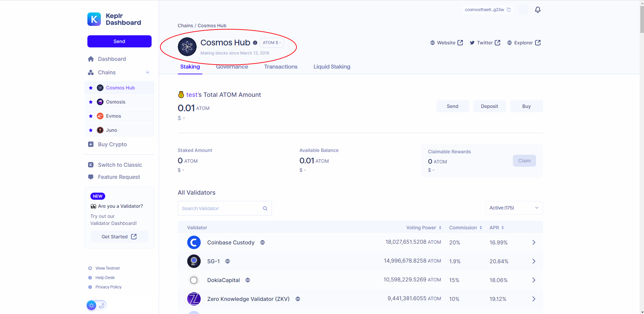Screen dimensions: 644x314
Task: Open the notifications bell
Action: (538, 10)
